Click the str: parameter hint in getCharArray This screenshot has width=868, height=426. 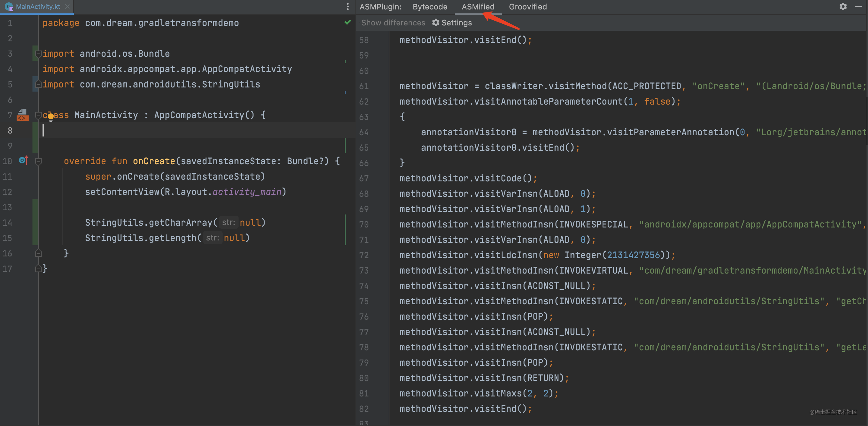tap(228, 222)
